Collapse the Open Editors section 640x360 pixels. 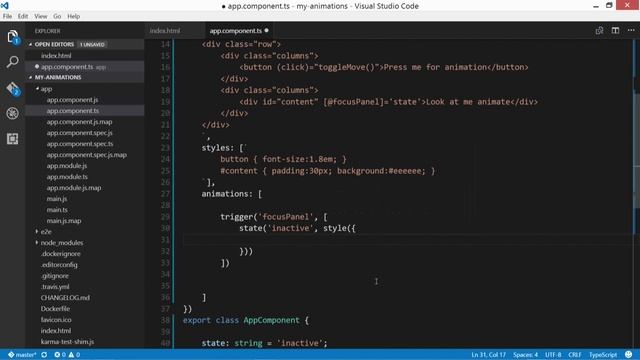click(x=31, y=44)
